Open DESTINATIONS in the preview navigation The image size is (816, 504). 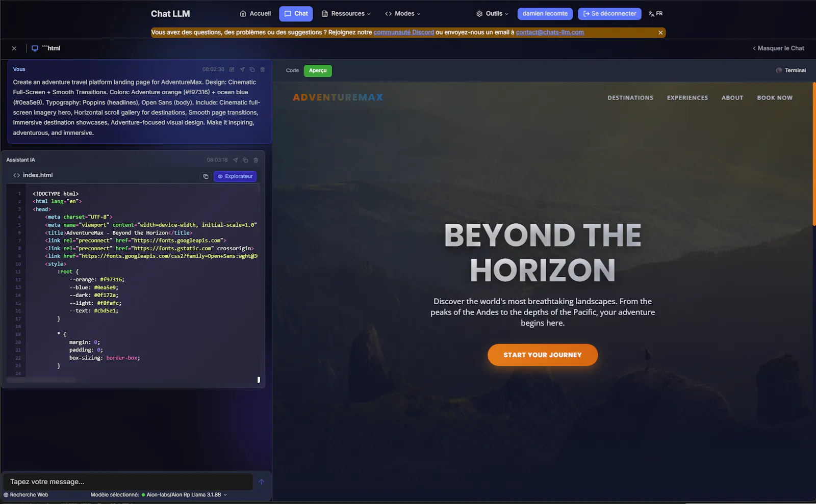(x=630, y=98)
